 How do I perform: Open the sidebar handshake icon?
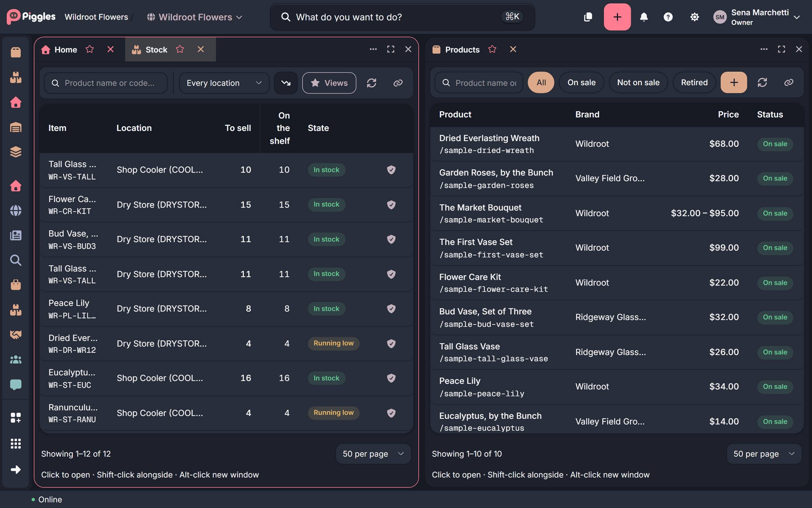coord(16,334)
